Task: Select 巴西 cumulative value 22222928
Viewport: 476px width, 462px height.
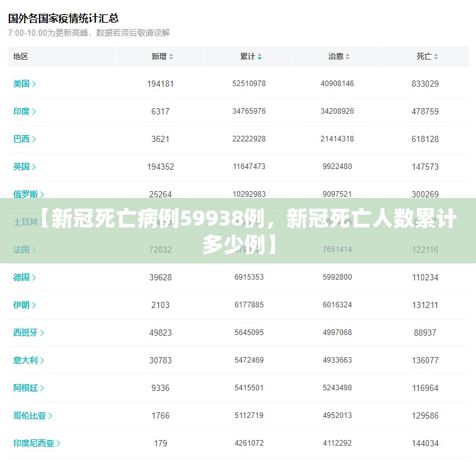Action: [249, 139]
